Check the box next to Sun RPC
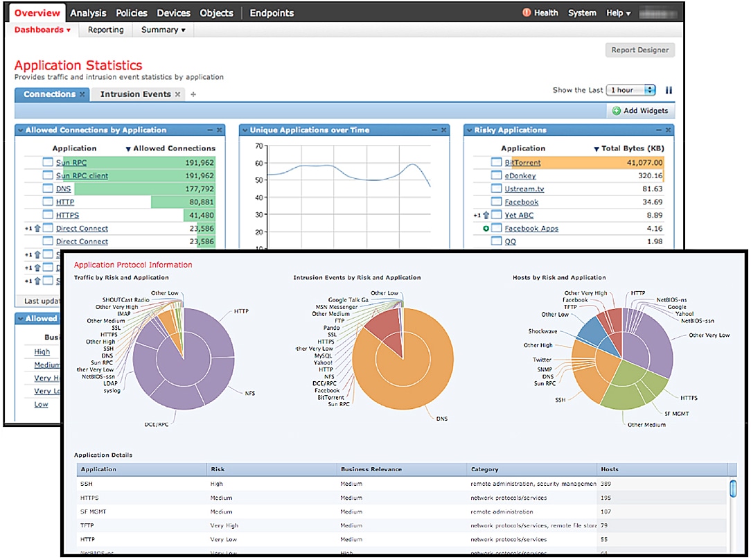 48,163
